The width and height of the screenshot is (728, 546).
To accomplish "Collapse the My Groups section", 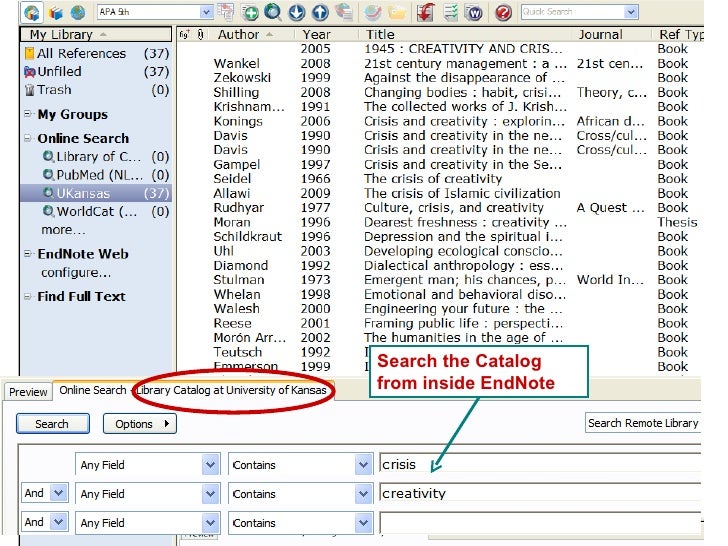I will pyautogui.click(x=27, y=115).
